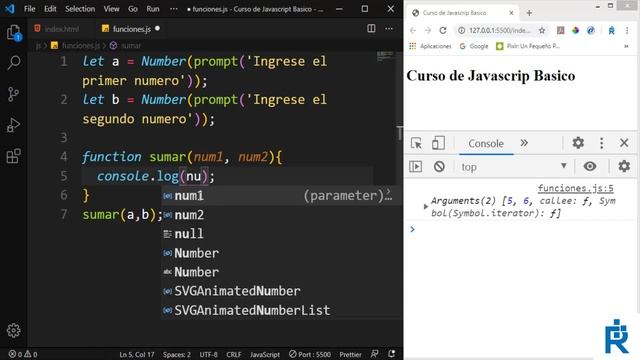Open the Selection menu
The height and width of the screenshot is (360, 640).
(x=80, y=9)
